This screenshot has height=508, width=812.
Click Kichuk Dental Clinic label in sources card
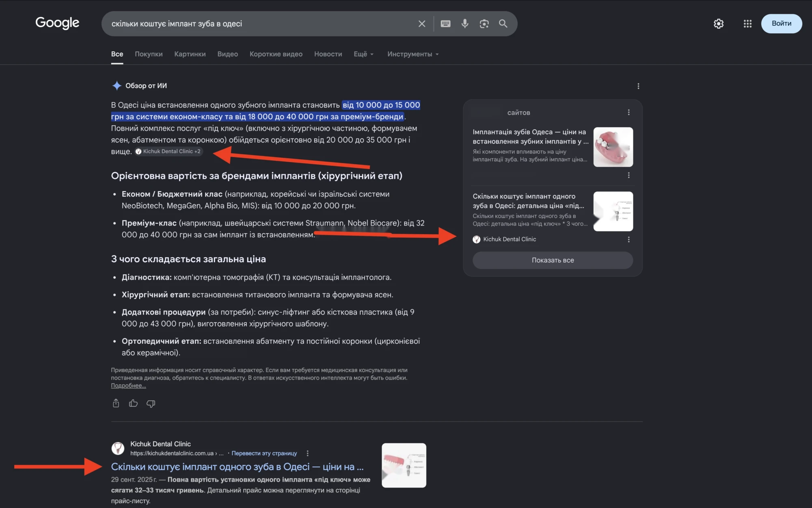510,239
